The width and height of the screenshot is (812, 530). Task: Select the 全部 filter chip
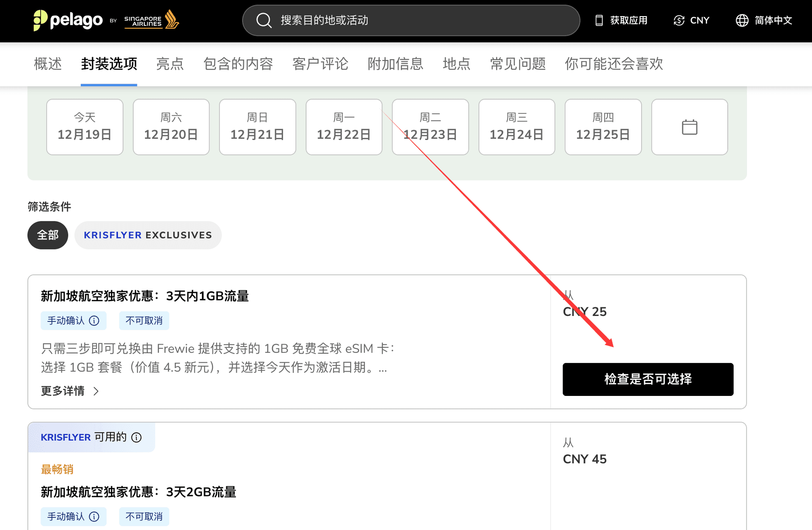tap(48, 235)
